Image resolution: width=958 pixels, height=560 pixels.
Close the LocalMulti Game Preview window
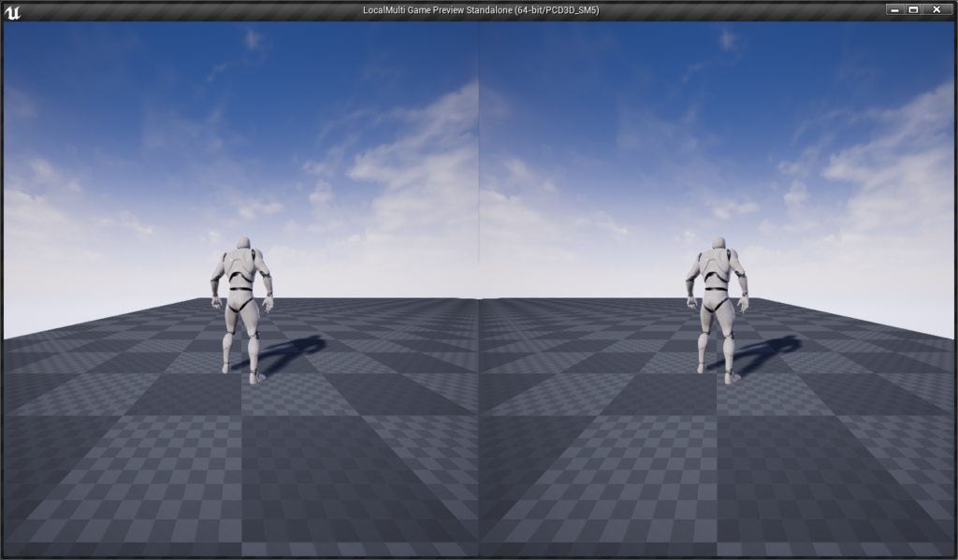936,9
